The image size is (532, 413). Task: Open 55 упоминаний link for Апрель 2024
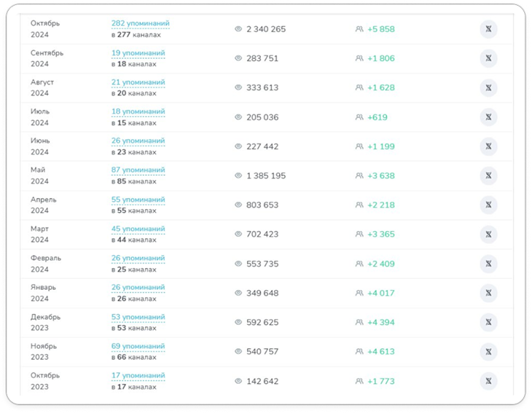(138, 200)
